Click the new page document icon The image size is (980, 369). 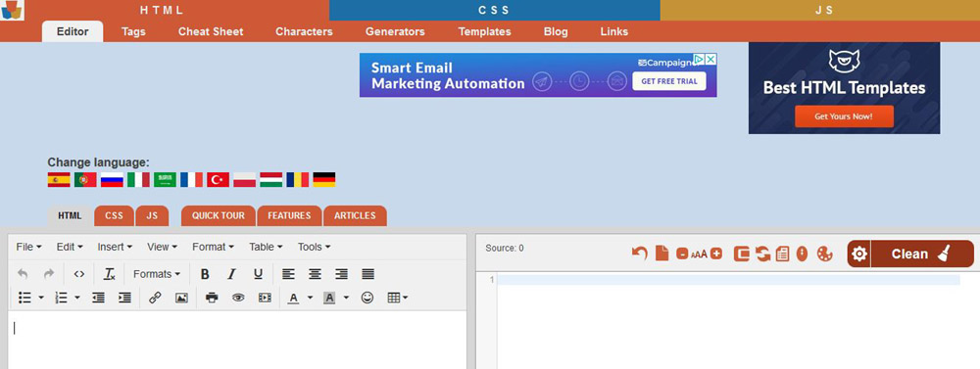pyautogui.click(x=661, y=254)
